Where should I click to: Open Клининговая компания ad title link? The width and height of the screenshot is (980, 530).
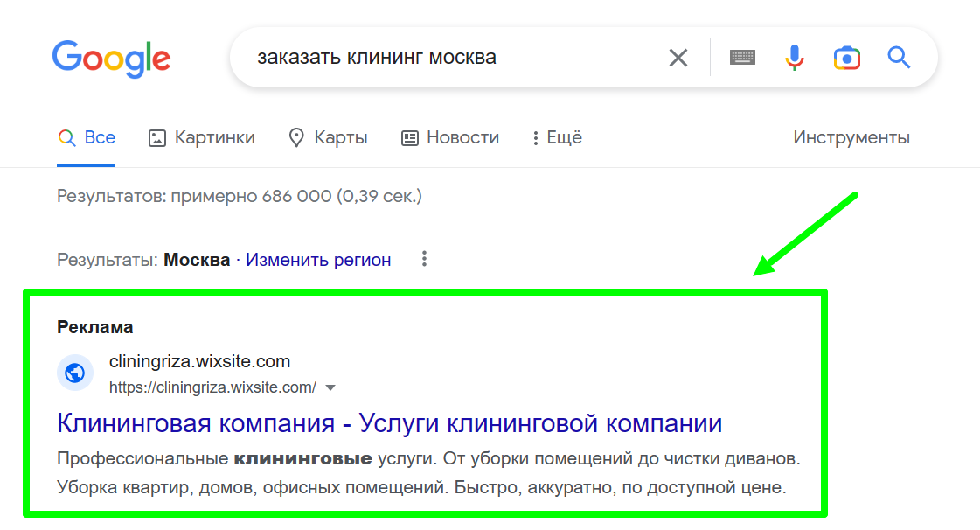coord(389,424)
